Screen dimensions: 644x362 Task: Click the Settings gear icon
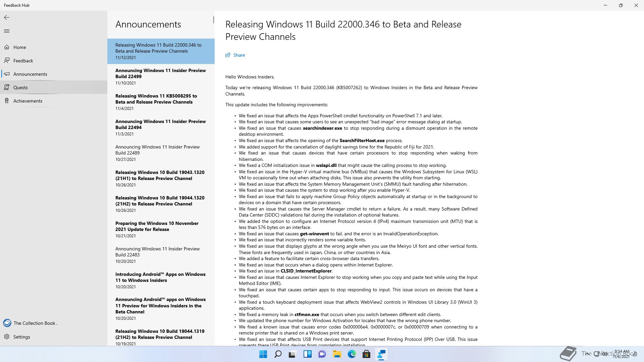point(7,337)
